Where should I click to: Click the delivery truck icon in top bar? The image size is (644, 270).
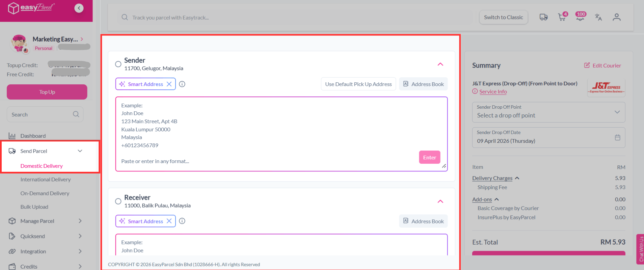[x=543, y=17]
